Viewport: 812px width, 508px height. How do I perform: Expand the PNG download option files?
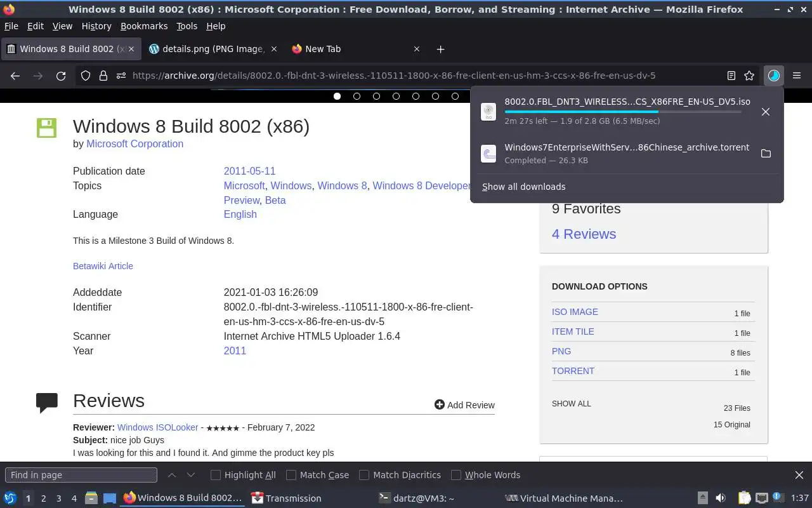click(561, 351)
